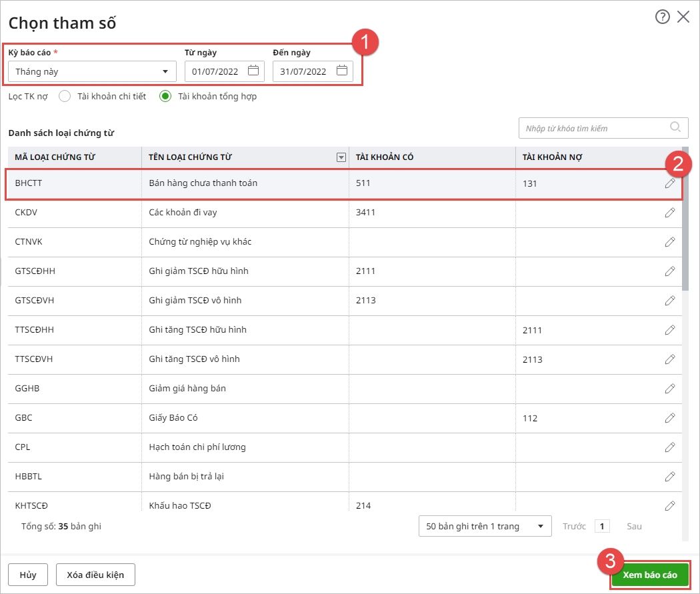The width and height of the screenshot is (700, 594).
Task: Go to next page with Sau
Action: [634, 526]
